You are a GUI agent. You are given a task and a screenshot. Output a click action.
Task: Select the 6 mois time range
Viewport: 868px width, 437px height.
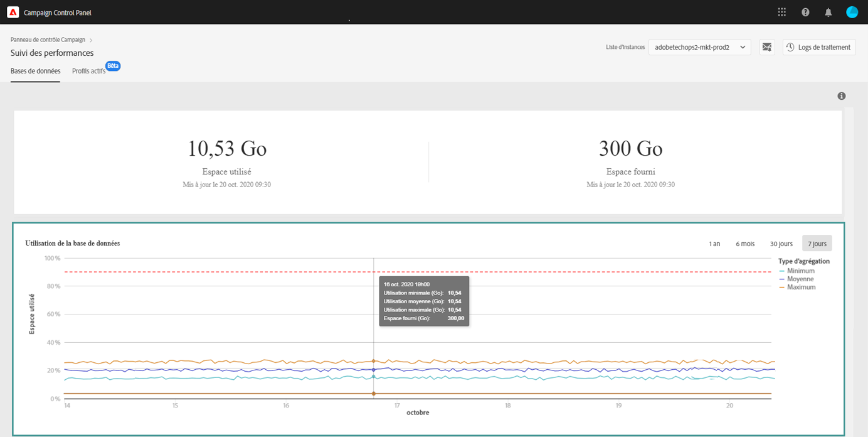745,244
